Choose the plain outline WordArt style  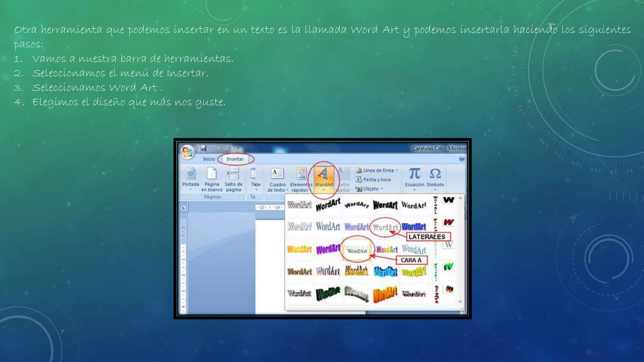tap(299, 205)
